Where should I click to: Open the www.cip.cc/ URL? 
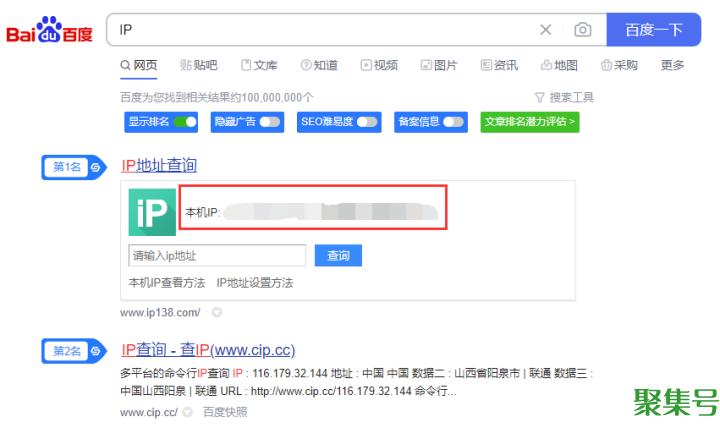tap(149, 412)
